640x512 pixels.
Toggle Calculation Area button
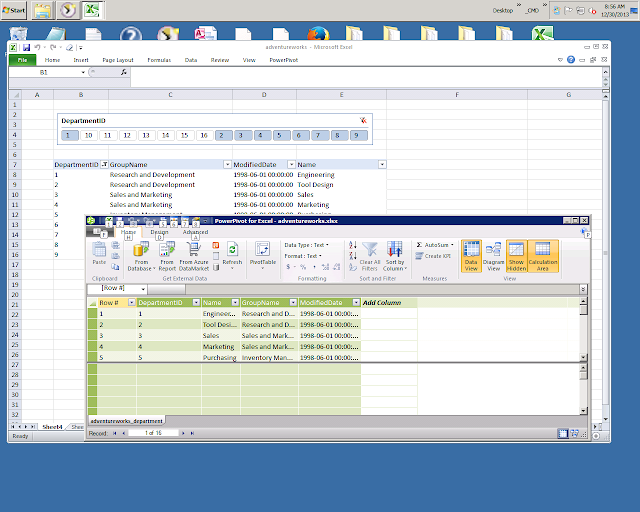click(x=542, y=256)
